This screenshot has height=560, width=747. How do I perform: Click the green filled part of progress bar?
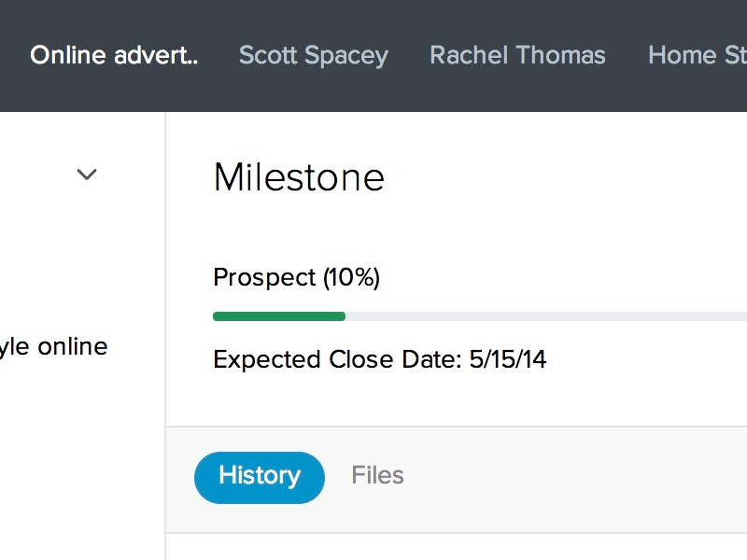(278, 316)
